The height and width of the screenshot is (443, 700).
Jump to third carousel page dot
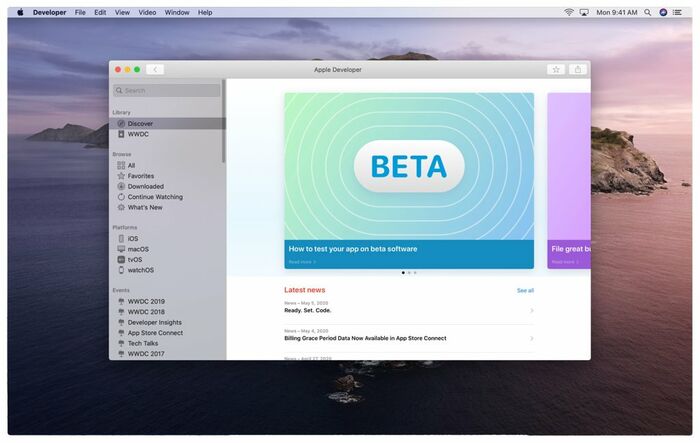pos(415,272)
